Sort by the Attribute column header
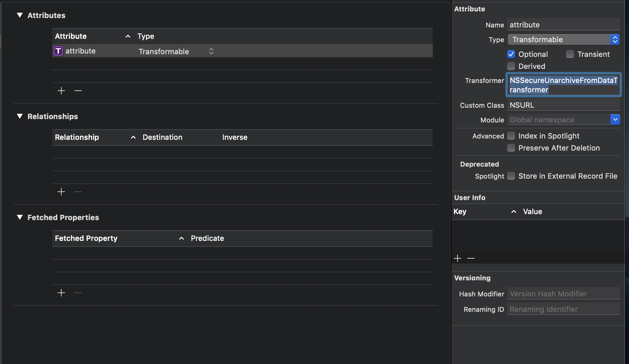 (x=70, y=36)
